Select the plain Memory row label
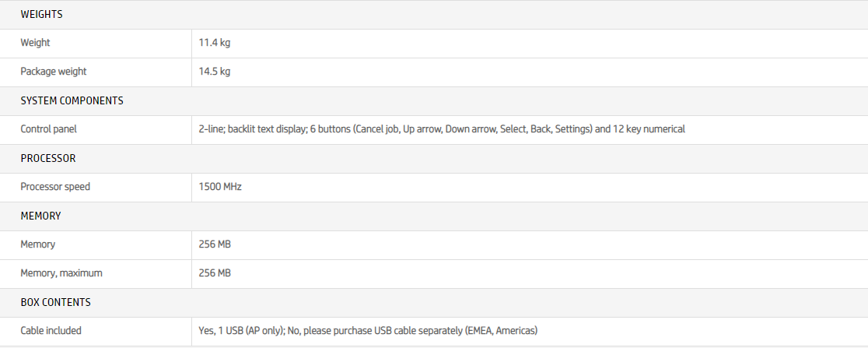Image resolution: width=868 pixels, height=348 pixels. click(37, 244)
